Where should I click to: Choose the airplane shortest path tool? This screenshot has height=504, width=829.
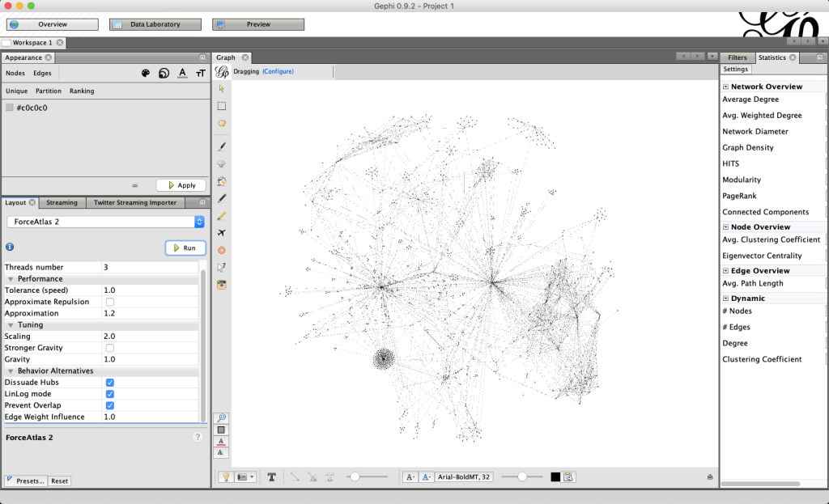click(x=222, y=233)
